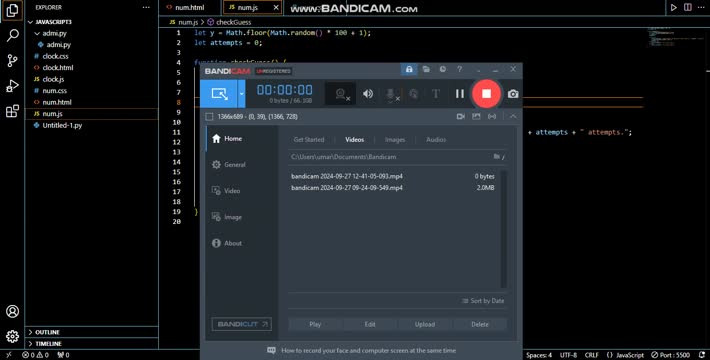Screen dimensions: 710x360
Task: Split the editor to the right
Action: click(688, 7)
